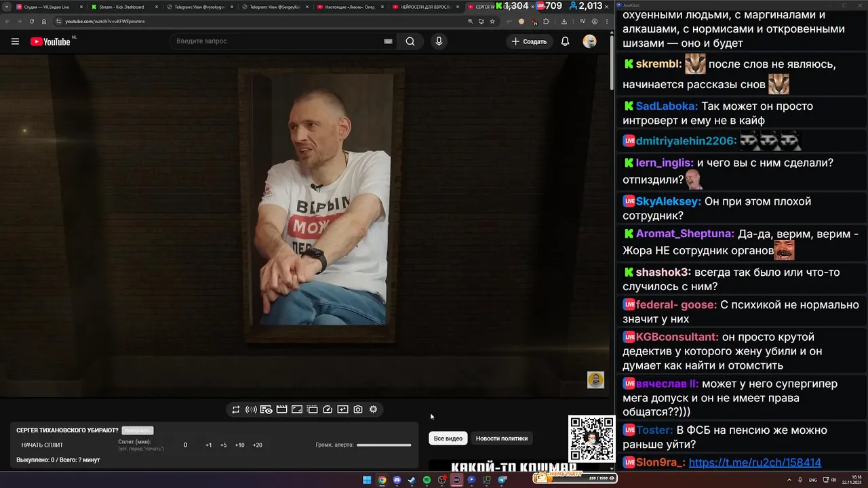Go back one page in the browser
The width and height of the screenshot is (868, 488).
click(x=7, y=21)
